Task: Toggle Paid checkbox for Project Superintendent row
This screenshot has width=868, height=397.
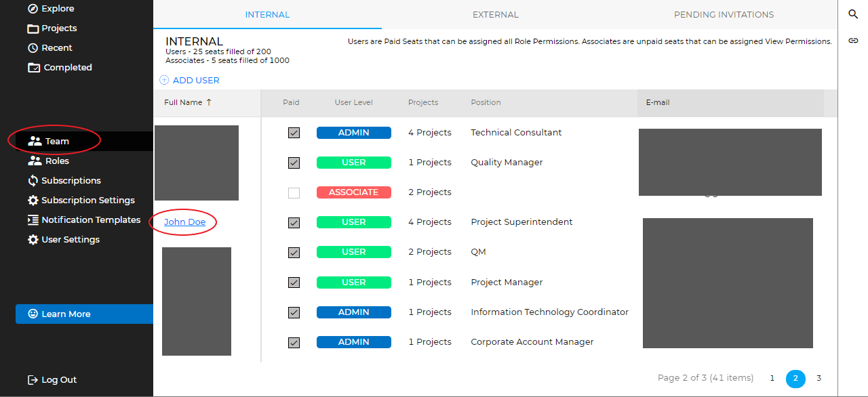Action: (294, 223)
